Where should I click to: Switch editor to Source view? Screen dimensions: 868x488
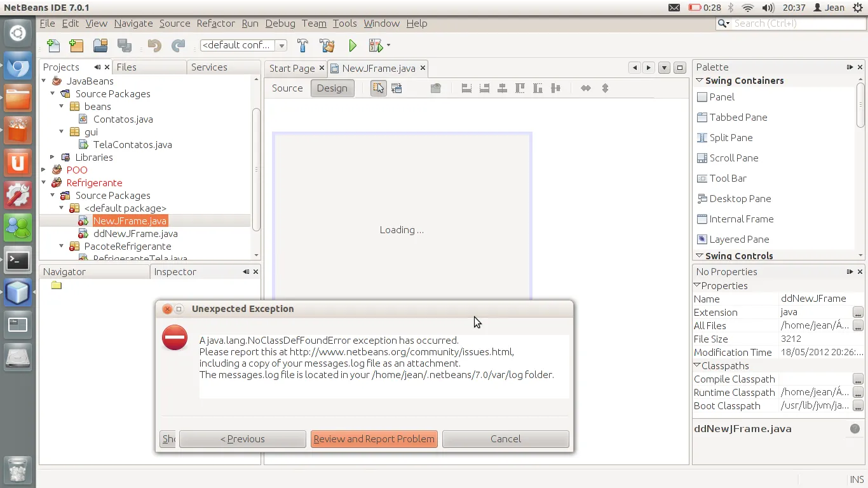pyautogui.click(x=287, y=88)
